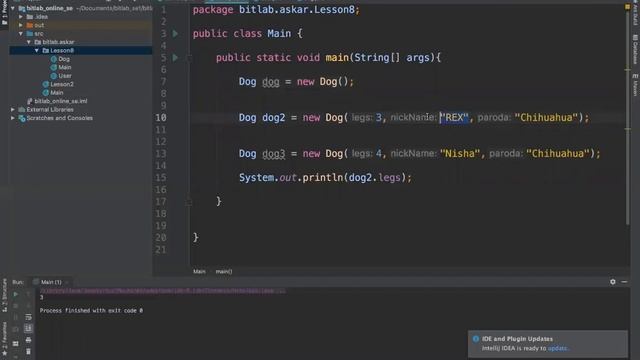640x360 pixels.
Task: Open Favorites tool window tab
Action: tap(4, 339)
